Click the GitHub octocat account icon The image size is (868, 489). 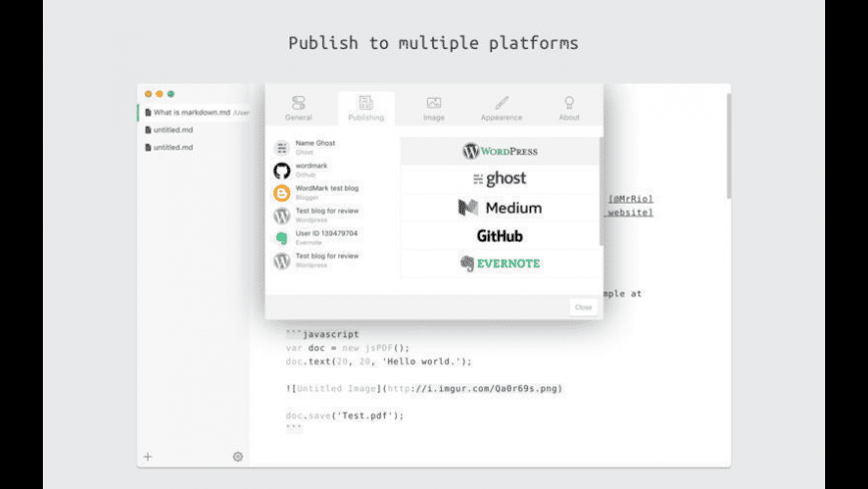(x=281, y=171)
